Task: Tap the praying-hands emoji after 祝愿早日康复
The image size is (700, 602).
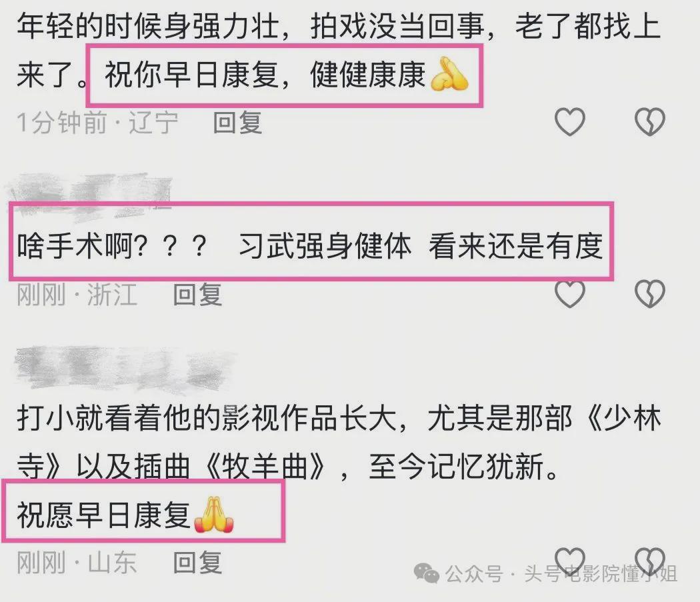Action: [214, 515]
